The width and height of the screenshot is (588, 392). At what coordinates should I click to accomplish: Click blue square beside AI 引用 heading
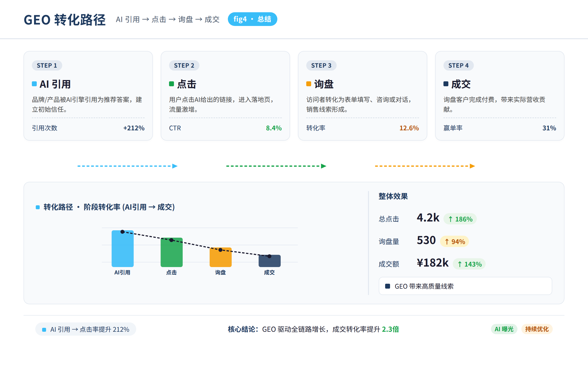[x=34, y=84]
